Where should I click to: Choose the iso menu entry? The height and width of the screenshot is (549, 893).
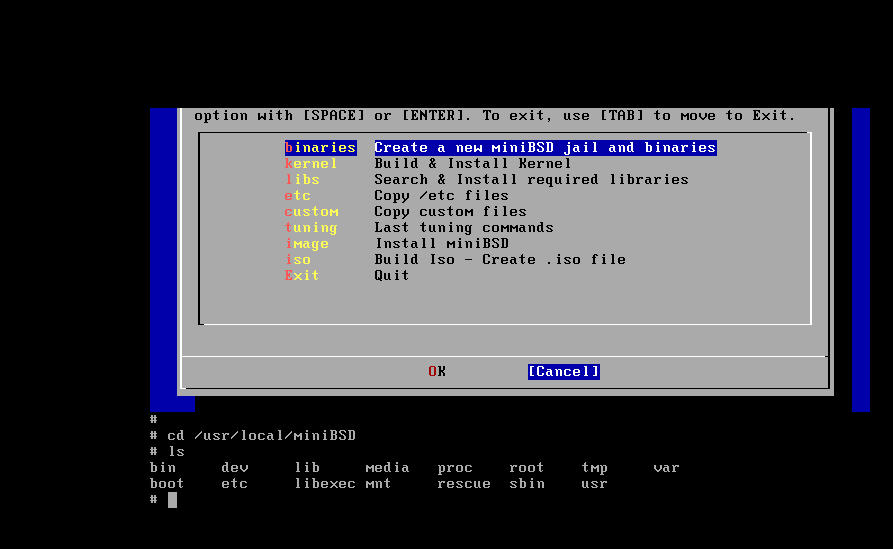tap(298, 260)
